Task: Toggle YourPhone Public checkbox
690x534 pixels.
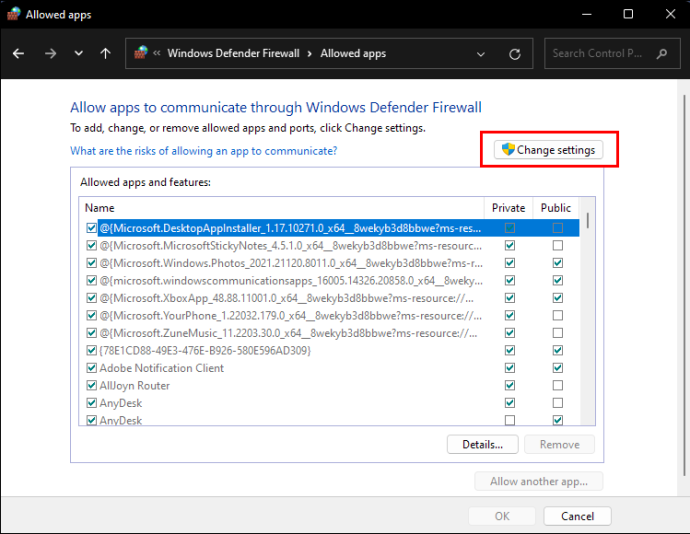Action: pyautogui.click(x=558, y=315)
